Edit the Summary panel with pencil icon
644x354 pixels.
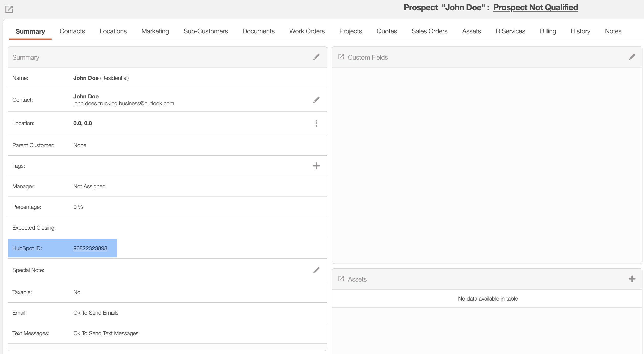click(316, 57)
